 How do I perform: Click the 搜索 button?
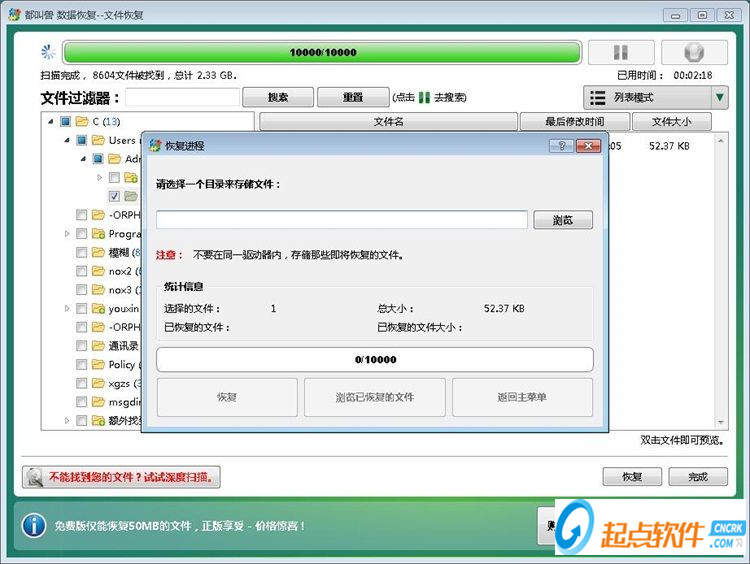[x=278, y=97]
